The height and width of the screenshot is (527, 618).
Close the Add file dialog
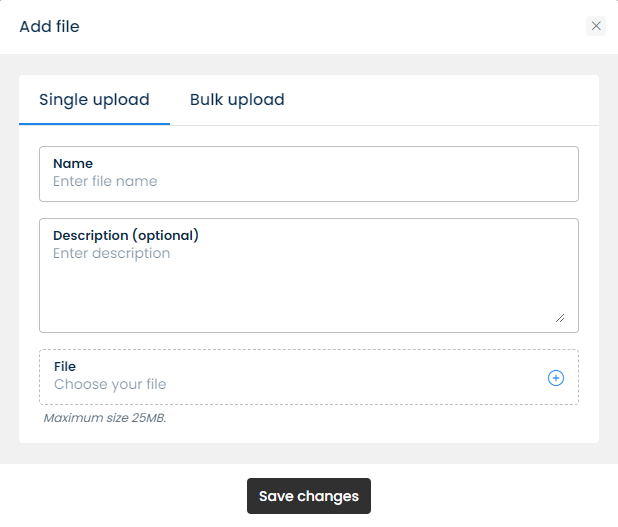click(x=596, y=26)
